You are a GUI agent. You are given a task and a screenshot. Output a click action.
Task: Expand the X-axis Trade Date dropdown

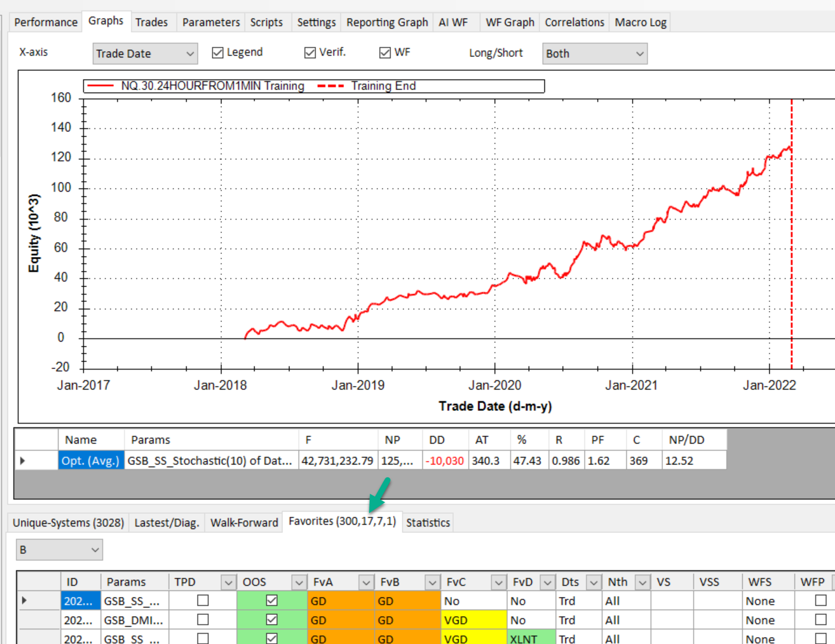point(189,54)
